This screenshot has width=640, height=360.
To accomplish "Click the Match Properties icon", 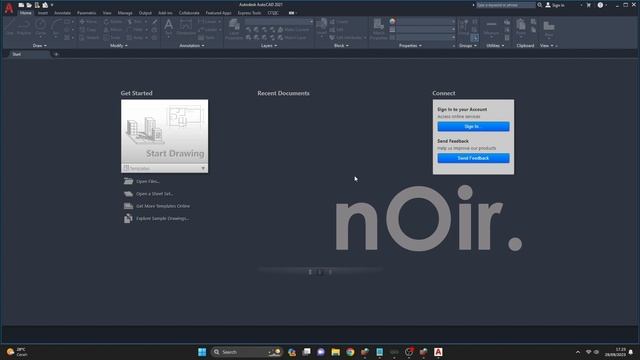I will coord(378,29).
